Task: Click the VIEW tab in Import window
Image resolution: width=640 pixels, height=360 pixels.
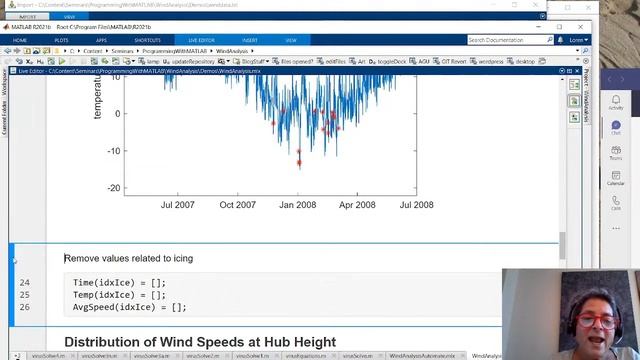Action: [69, 17]
